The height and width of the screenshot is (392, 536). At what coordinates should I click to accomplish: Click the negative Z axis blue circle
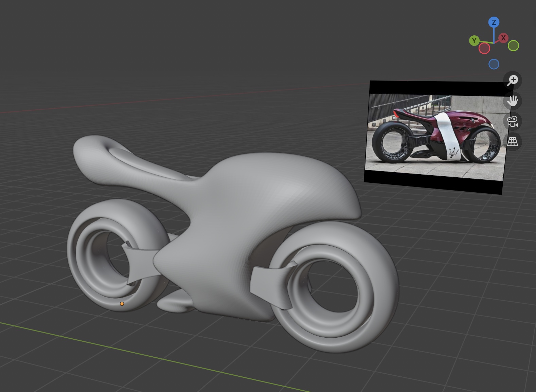[x=494, y=64]
